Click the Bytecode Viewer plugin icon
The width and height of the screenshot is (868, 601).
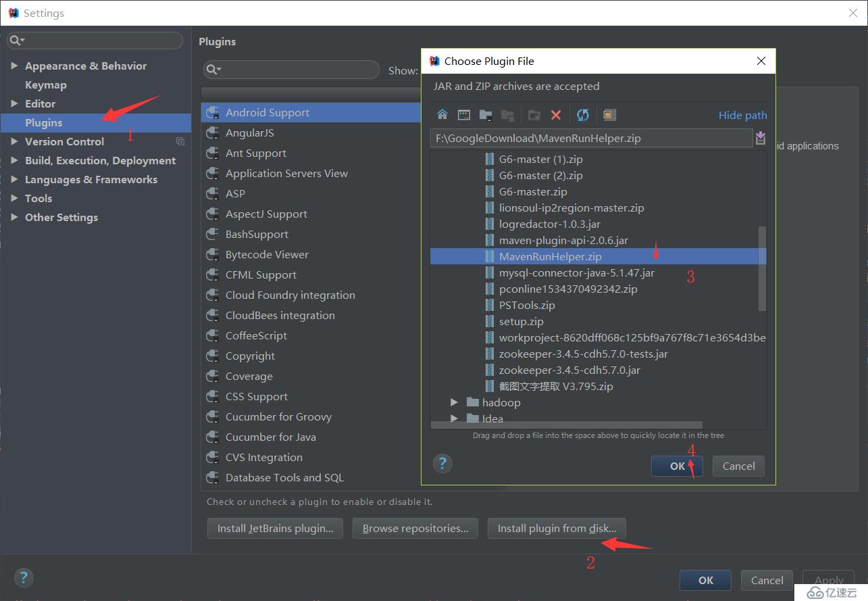[x=213, y=255]
